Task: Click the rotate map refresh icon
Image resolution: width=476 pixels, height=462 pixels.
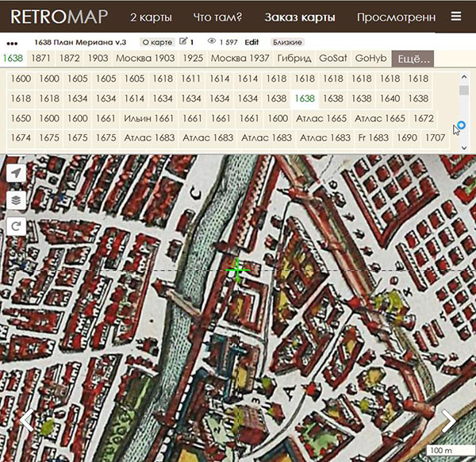Action: [16, 226]
